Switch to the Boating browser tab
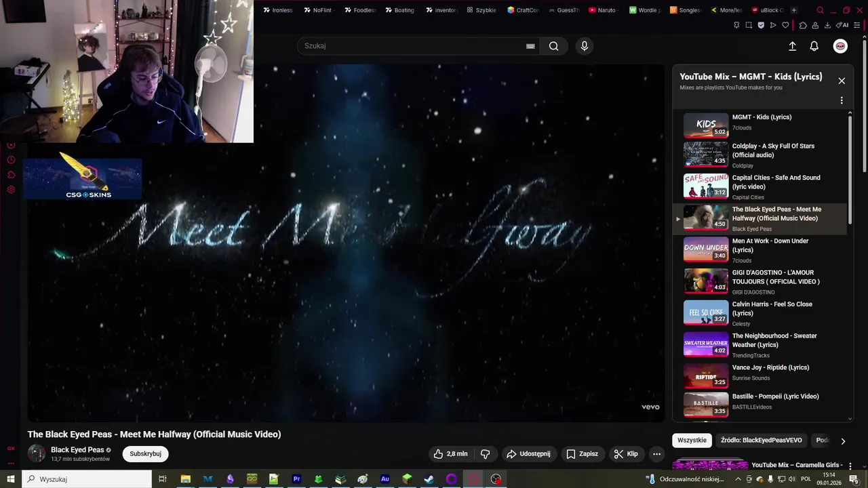 click(399, 10)
